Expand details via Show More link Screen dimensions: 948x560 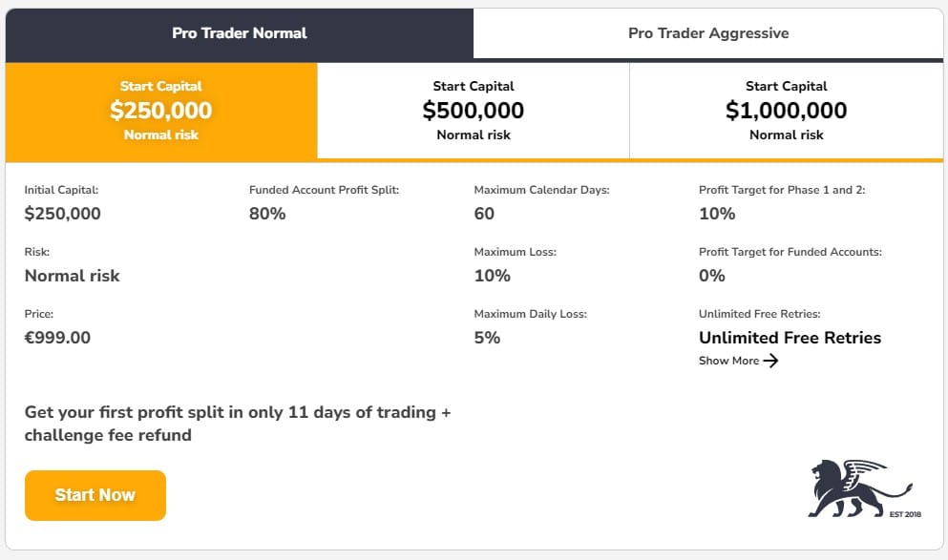729,361
